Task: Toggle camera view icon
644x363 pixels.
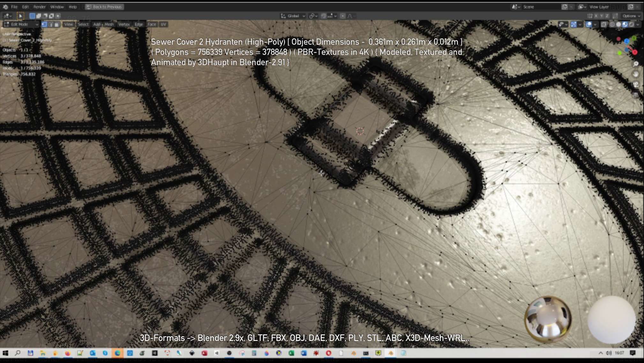Action: coord(636,85)
